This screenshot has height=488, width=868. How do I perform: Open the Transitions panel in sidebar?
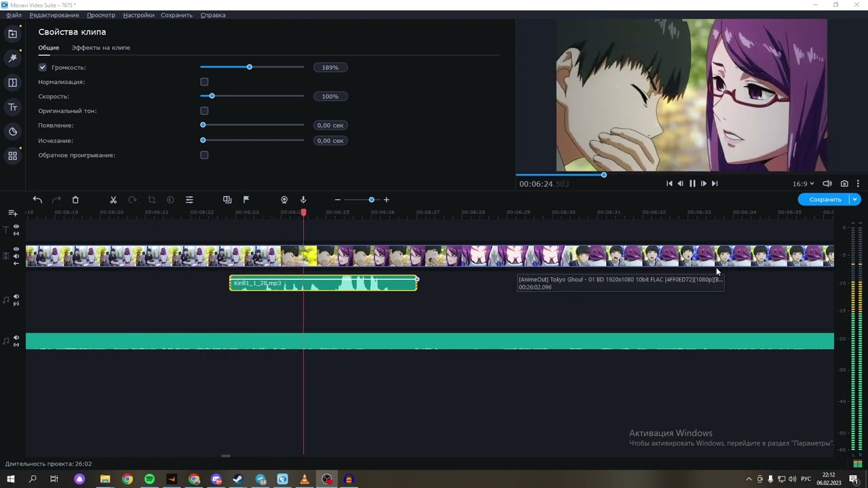click(x=12, y=83)
